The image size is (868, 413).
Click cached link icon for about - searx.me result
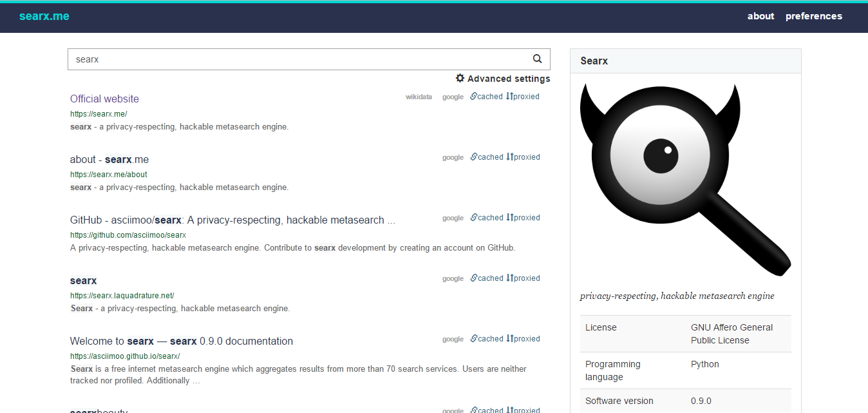(474, 157)
